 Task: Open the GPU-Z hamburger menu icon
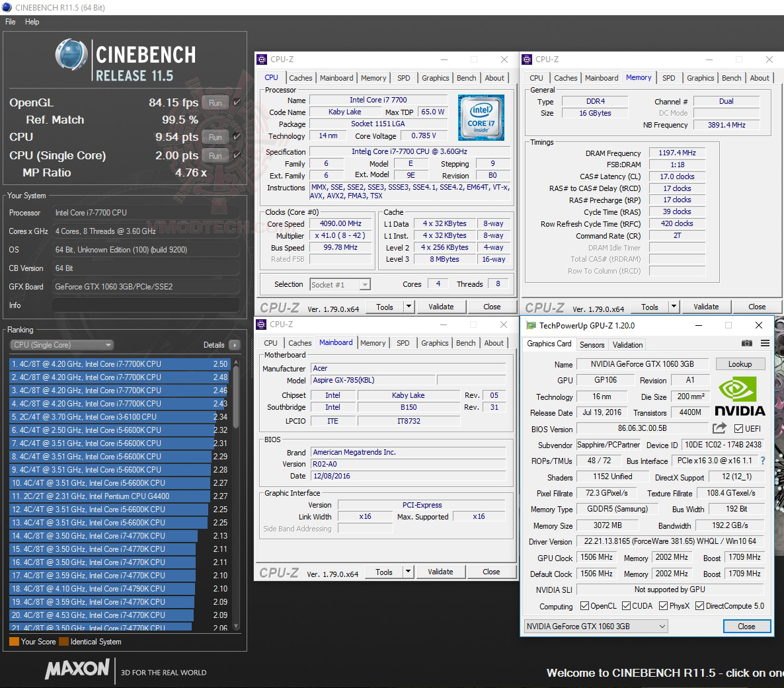tap(765, 343)
